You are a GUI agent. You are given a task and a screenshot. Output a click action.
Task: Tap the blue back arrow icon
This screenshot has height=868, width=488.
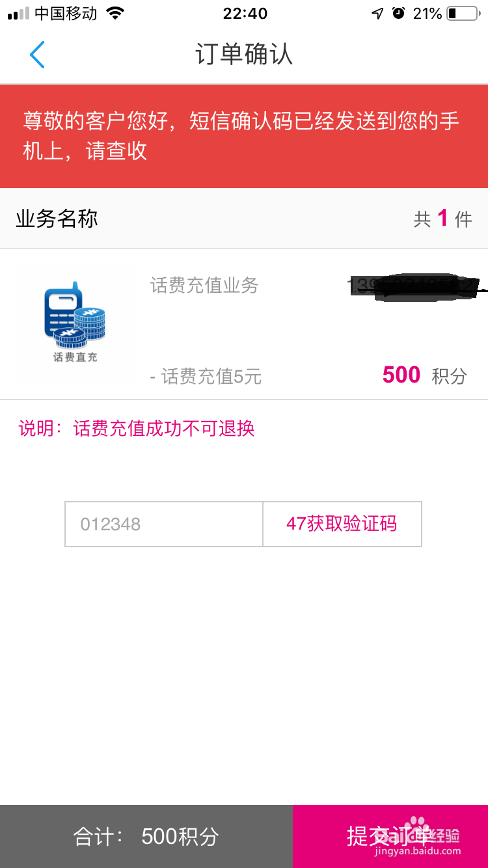point(37,55)
